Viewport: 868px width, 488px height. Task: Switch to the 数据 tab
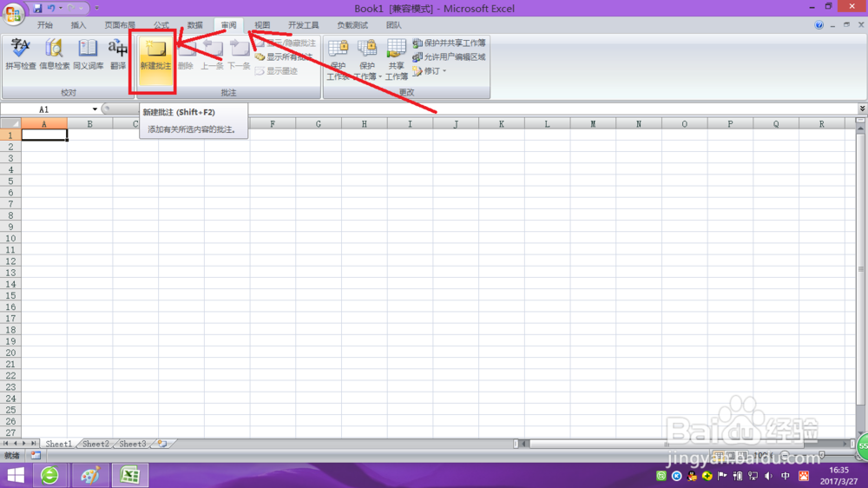(x=194, y=25)
